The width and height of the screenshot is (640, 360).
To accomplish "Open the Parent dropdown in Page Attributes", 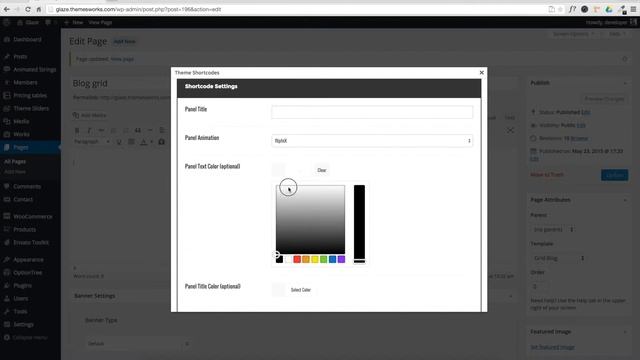I will 553,229.
